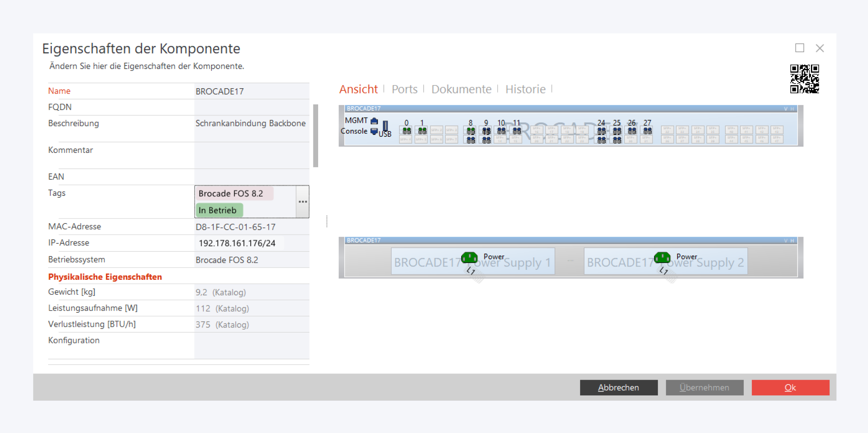The width and height of the screenshot is (868, 433).
Task: Click the QR code image
Action: (x=804, y=79)
